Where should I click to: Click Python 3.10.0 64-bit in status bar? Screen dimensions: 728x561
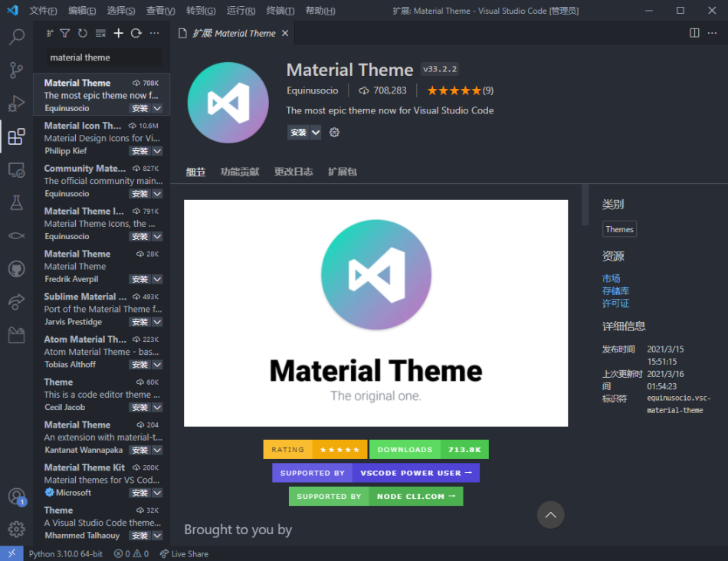pyautogui.click(x=65, y=553)
